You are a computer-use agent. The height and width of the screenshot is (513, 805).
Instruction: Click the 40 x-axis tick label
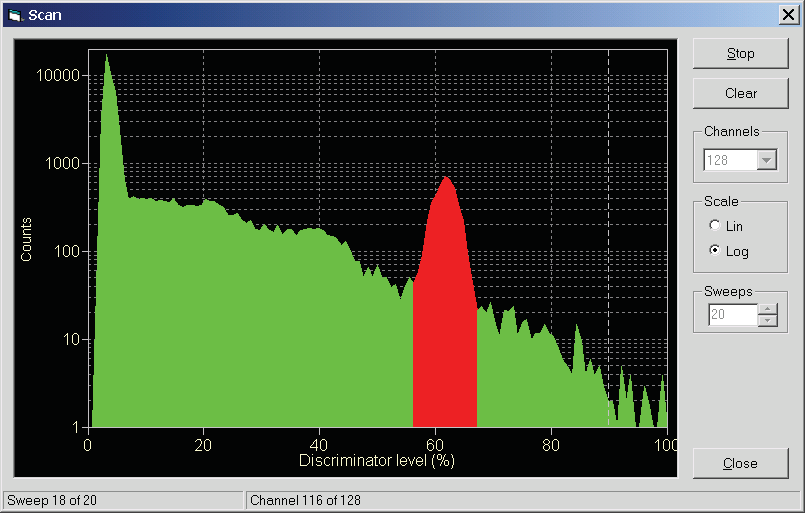[319, 445]
